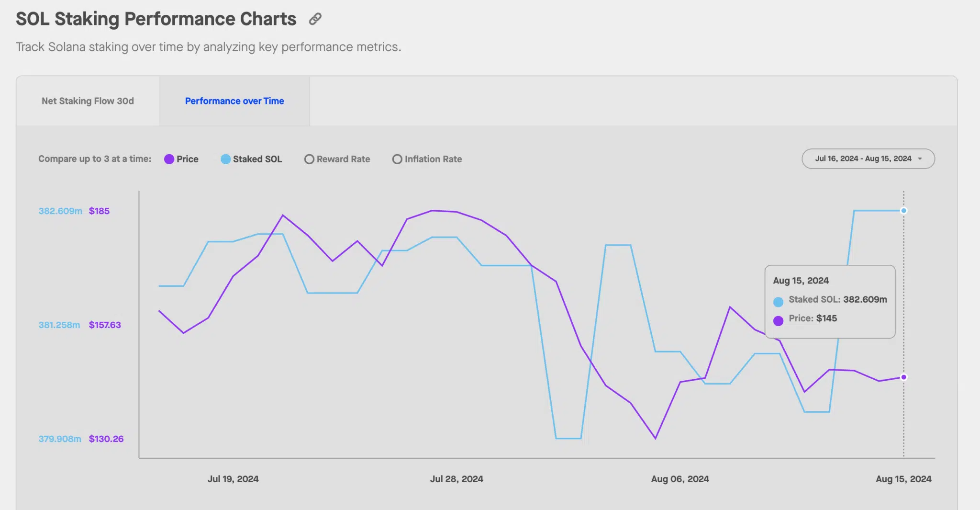Click the Track Solana staking over time subtitle
The image size is (980, 510).
pyautogui.click(x=209, y=47)
